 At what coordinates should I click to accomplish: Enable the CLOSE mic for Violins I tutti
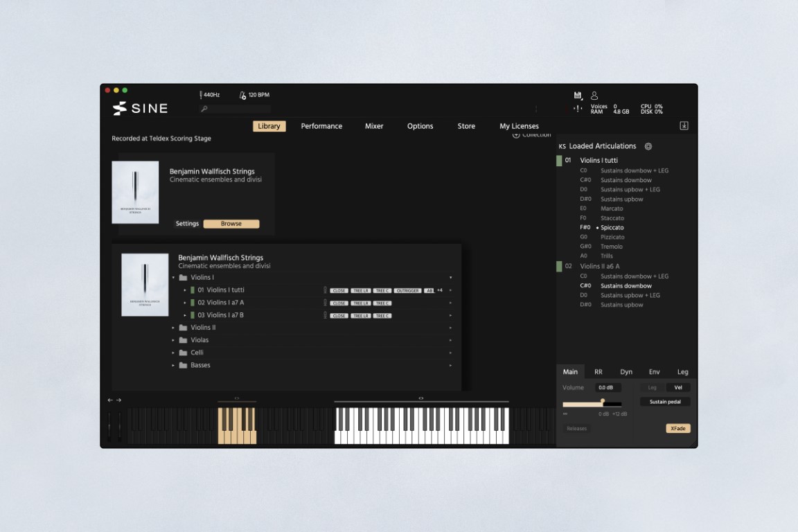coord(339,290)
